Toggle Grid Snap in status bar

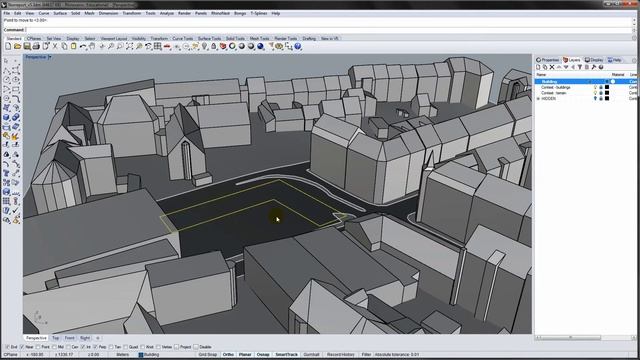[x=208, y=355]
